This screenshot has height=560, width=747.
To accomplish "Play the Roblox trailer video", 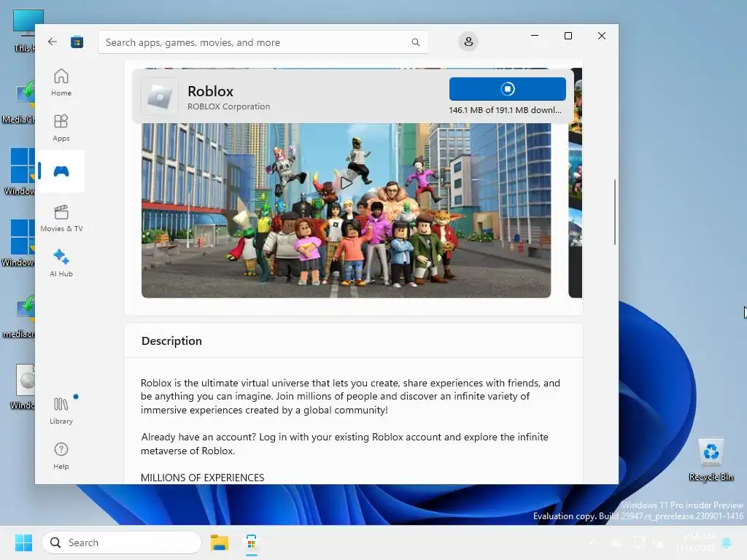I will (346, 183).
